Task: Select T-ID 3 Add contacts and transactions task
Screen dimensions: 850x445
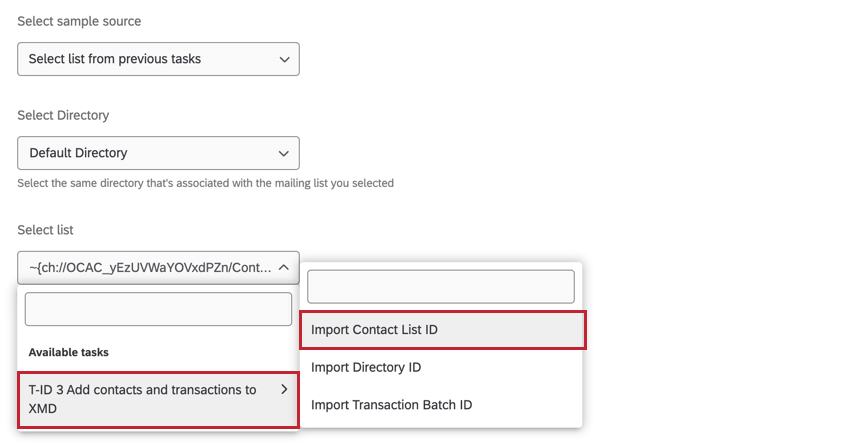Action: click(142, 399)
